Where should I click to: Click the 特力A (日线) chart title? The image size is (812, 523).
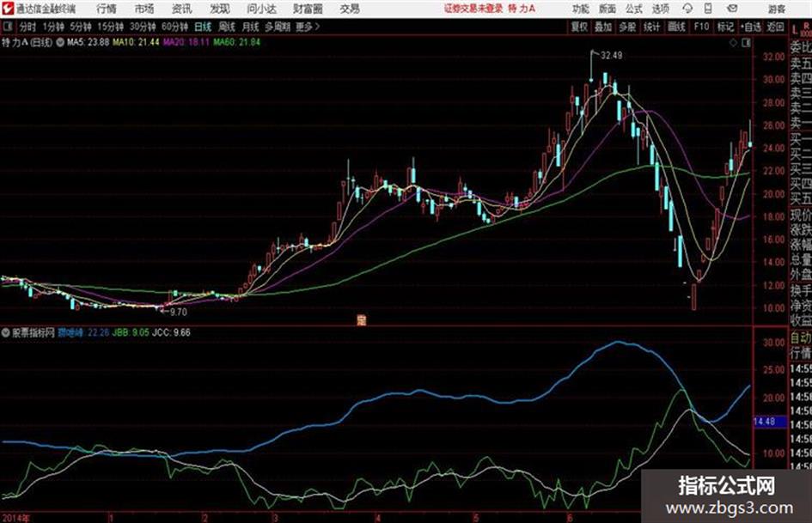pyautogui.click(x=27, y=42)
